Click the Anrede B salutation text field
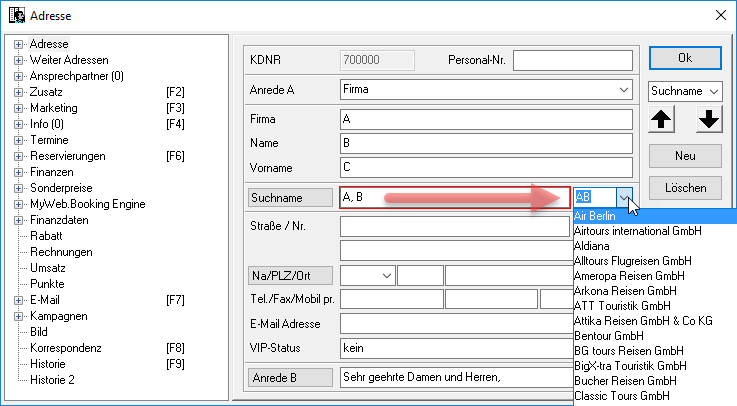The height and width of the screenshot is (406, 737). pyautogui.click(x=456, y=377)
